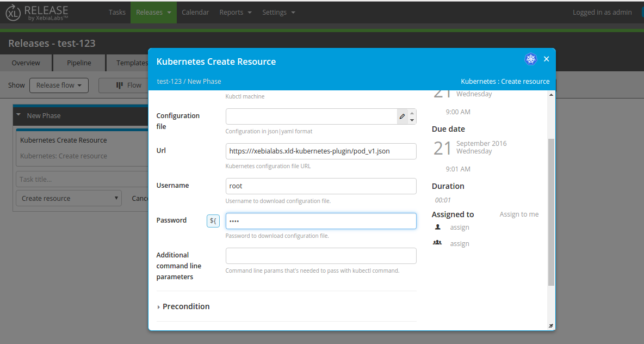Click the single user assign icon
This screenshot has width=644, height=344.
437,227
